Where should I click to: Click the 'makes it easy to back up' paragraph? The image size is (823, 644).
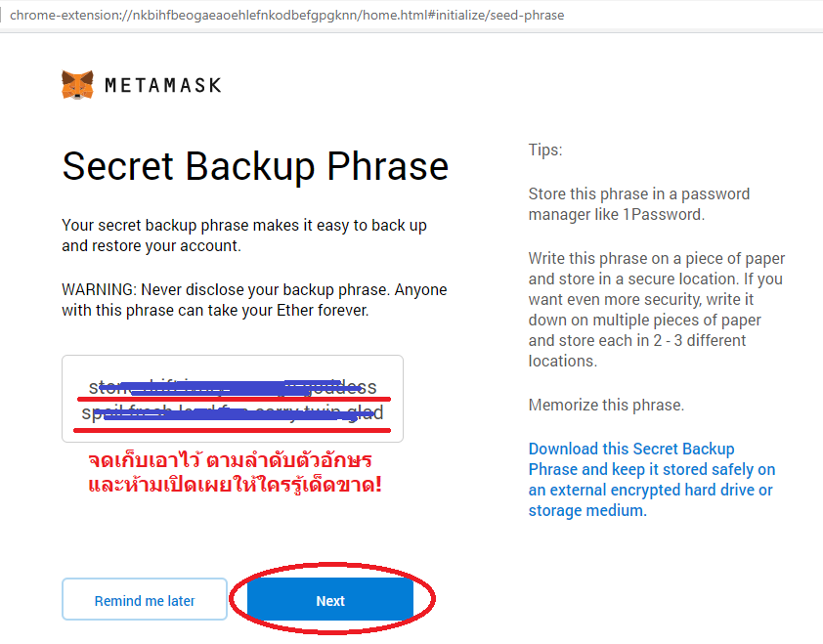click(x=244, y=236)
